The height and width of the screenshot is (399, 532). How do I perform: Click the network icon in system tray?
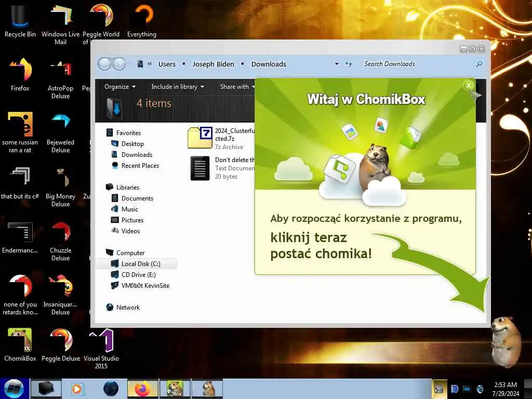pyautogui.click(x=467, y=389)
